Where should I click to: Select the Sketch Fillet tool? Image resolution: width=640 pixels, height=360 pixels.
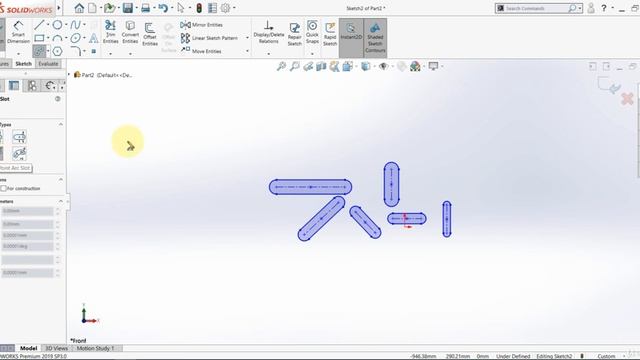pos(76,51)
